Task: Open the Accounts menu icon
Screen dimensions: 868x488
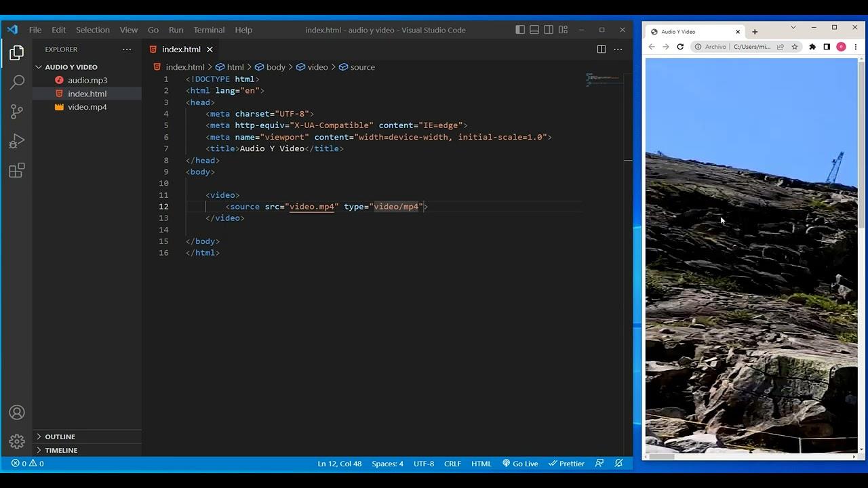Action: (17, 413)
